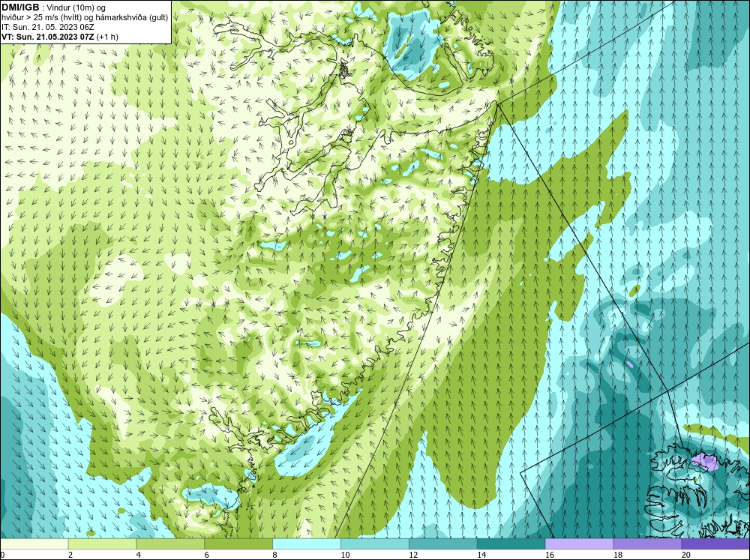Click the 'IT: Sun. 21. 05. 2023 06Z' line

click(x=48, y=27)
